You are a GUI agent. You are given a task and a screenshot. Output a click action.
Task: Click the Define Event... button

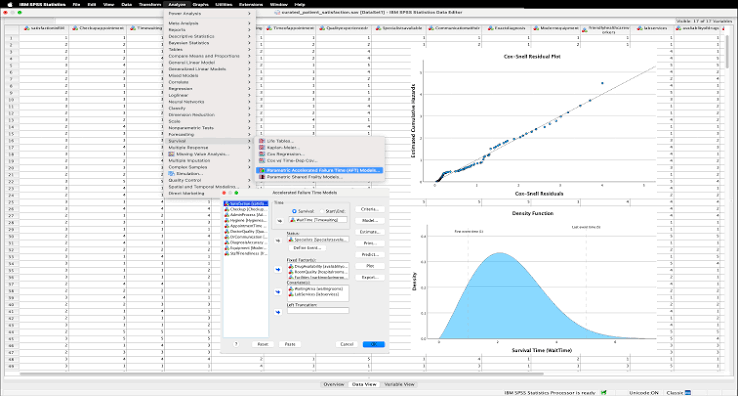[x=307, y=248]
